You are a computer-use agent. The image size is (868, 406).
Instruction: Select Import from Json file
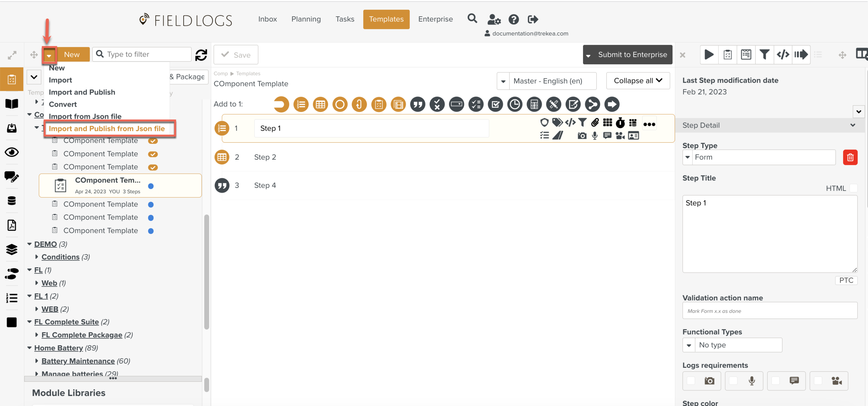point(85,117)
